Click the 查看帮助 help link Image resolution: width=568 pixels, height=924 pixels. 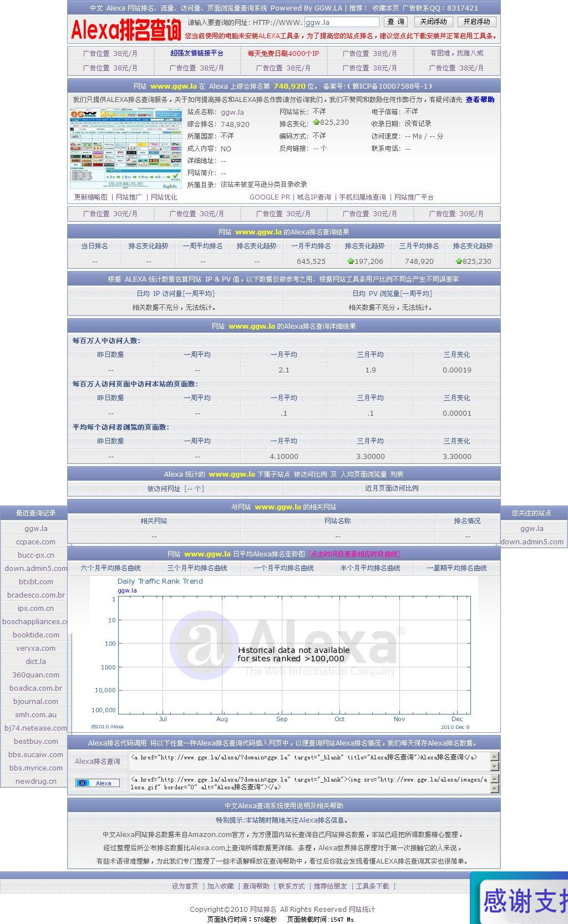pos(480,100)
